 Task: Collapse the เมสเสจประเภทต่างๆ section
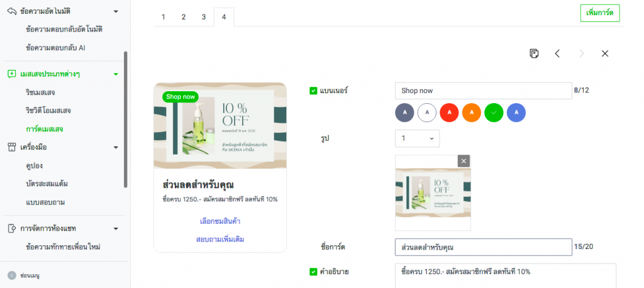point(116,74)
